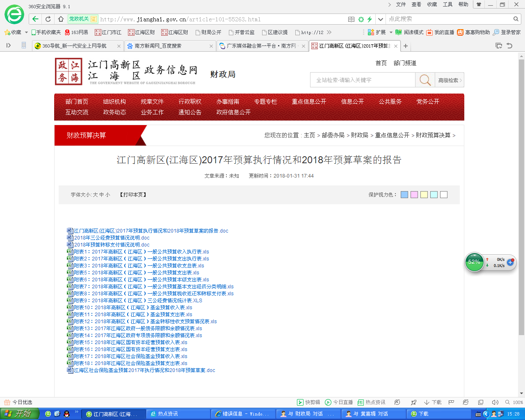
Task: Download 附表18 社会保险基金预算支出表.xls
Action: click(x=130, y=363)
